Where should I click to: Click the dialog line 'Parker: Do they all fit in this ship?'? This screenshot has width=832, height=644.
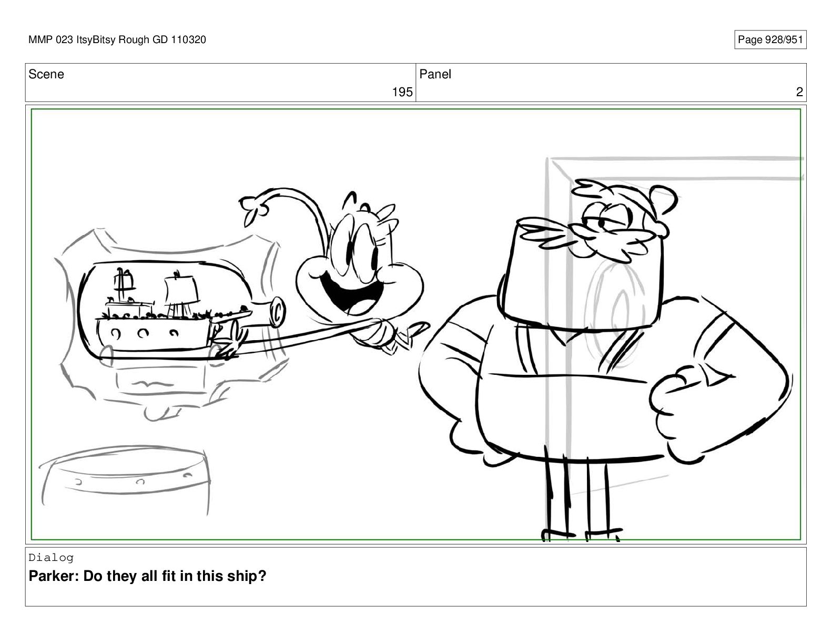pyautogui.click(x=147, y=576)
